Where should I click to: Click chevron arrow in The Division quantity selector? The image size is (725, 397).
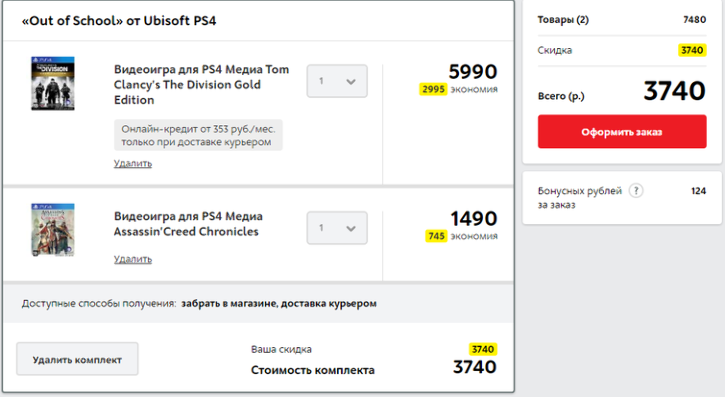351,82
